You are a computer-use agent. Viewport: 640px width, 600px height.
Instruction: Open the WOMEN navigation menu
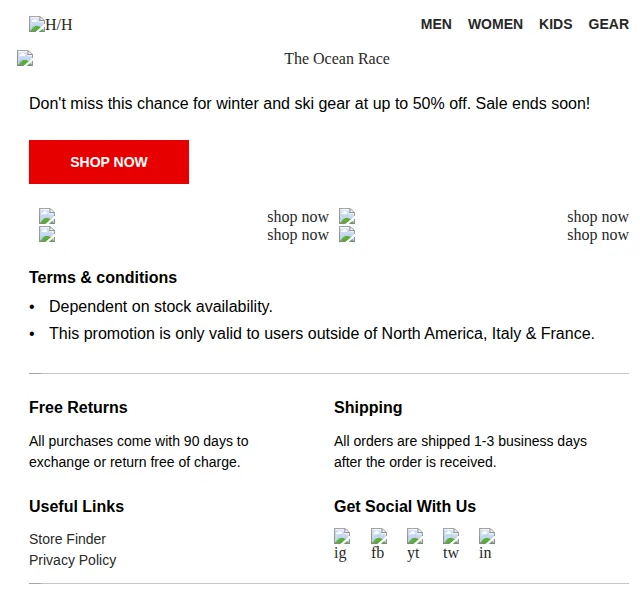tap(495, 24)
